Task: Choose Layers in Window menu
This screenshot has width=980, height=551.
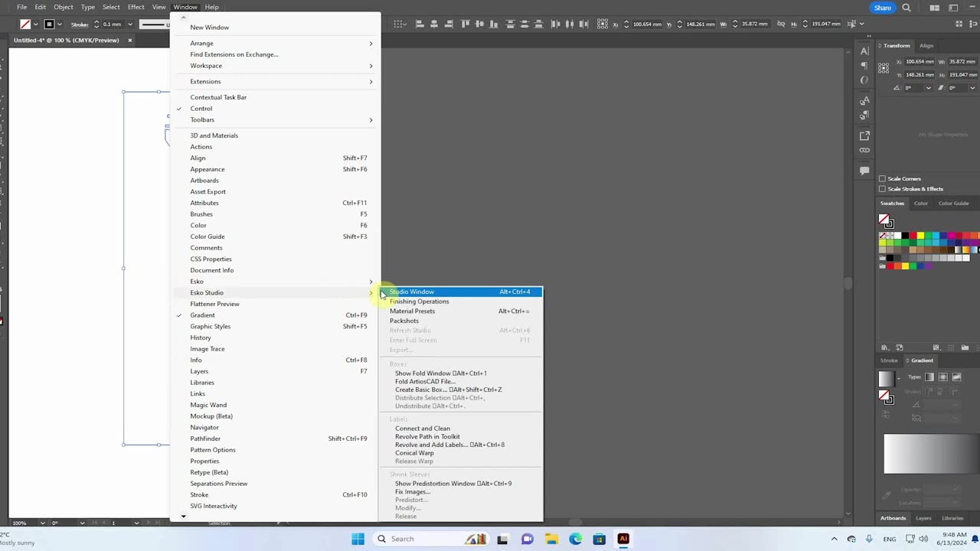Action: point(276,371)
